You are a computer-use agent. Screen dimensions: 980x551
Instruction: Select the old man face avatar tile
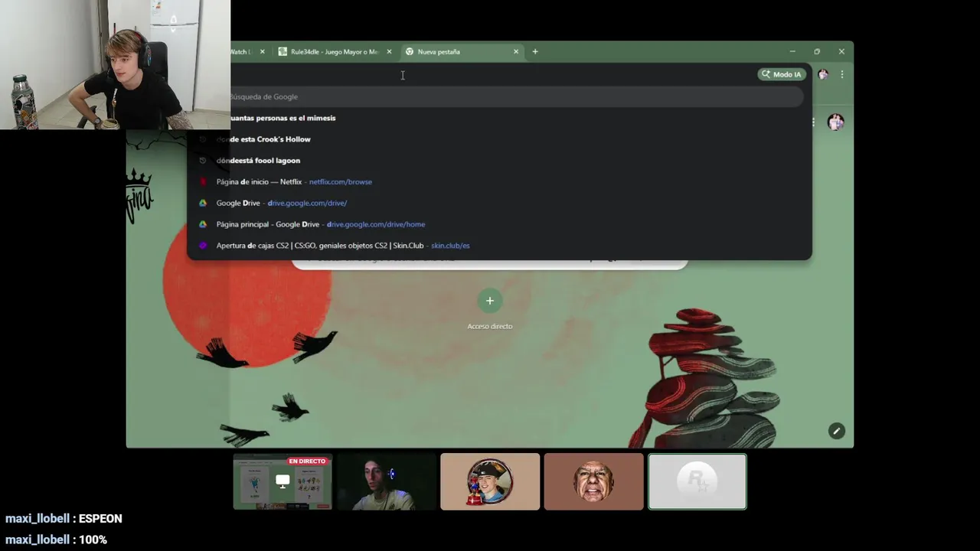[x=594, y=481]
